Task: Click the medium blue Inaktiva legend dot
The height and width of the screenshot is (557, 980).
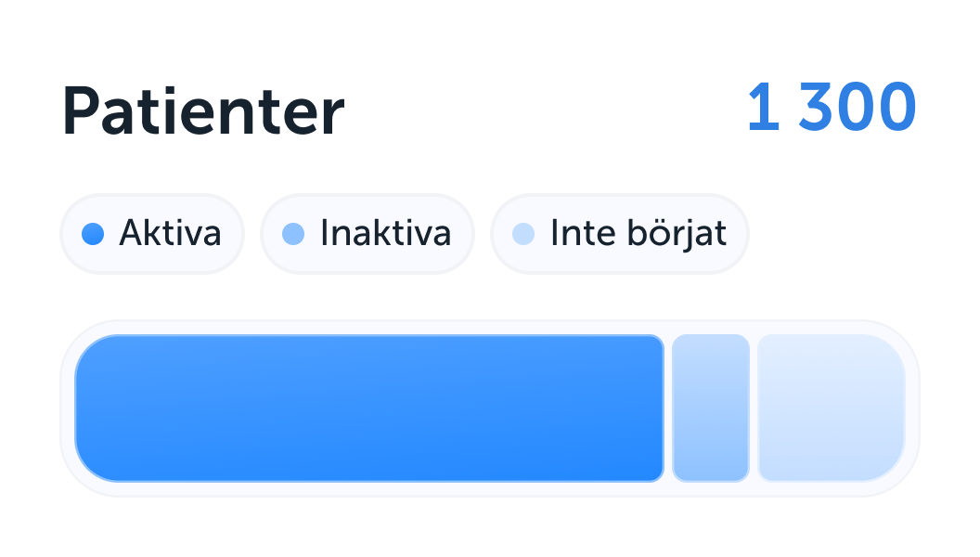Action: click(293, 234)
